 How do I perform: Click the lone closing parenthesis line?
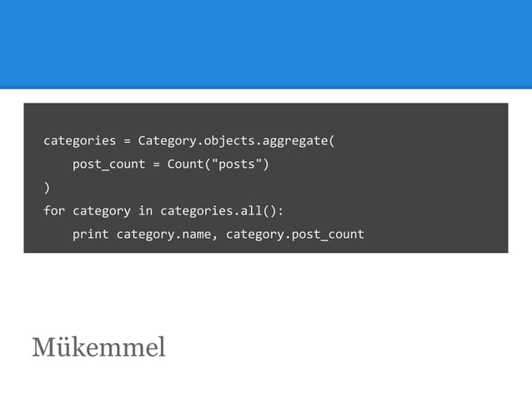tap(47, 188)
